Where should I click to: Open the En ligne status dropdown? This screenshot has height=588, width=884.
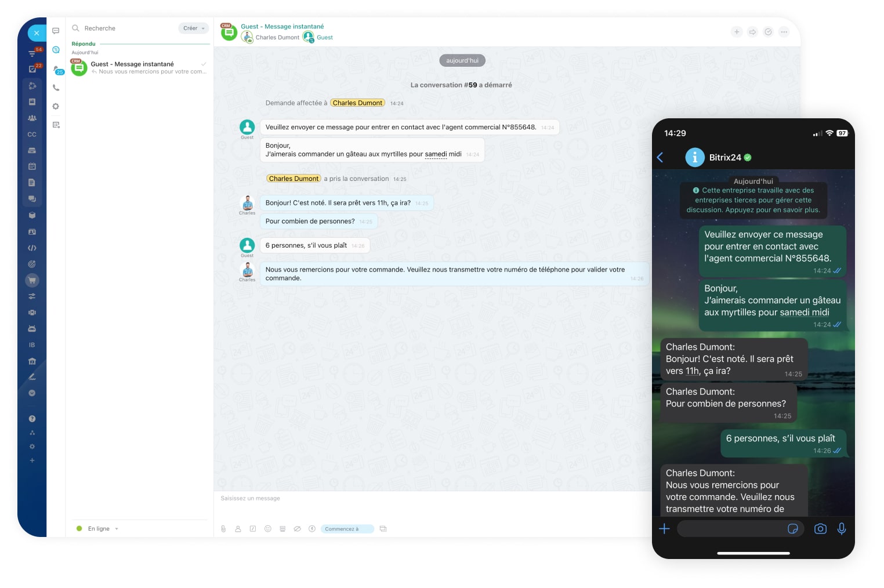coord(98,529)
